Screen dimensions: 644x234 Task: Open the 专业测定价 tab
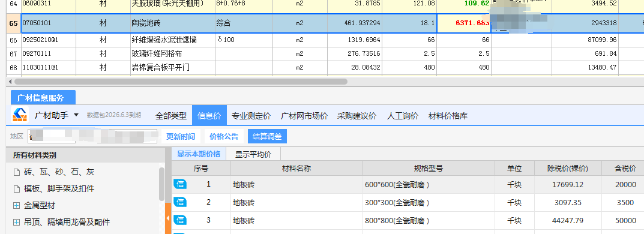point(251,116)
